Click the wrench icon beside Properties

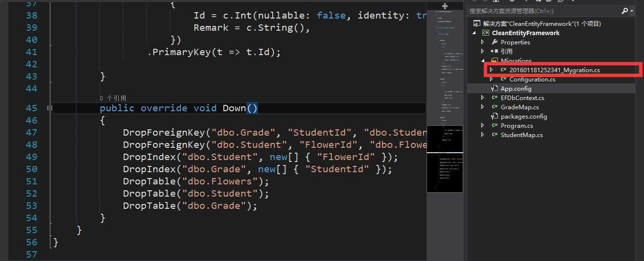[494, 42]
